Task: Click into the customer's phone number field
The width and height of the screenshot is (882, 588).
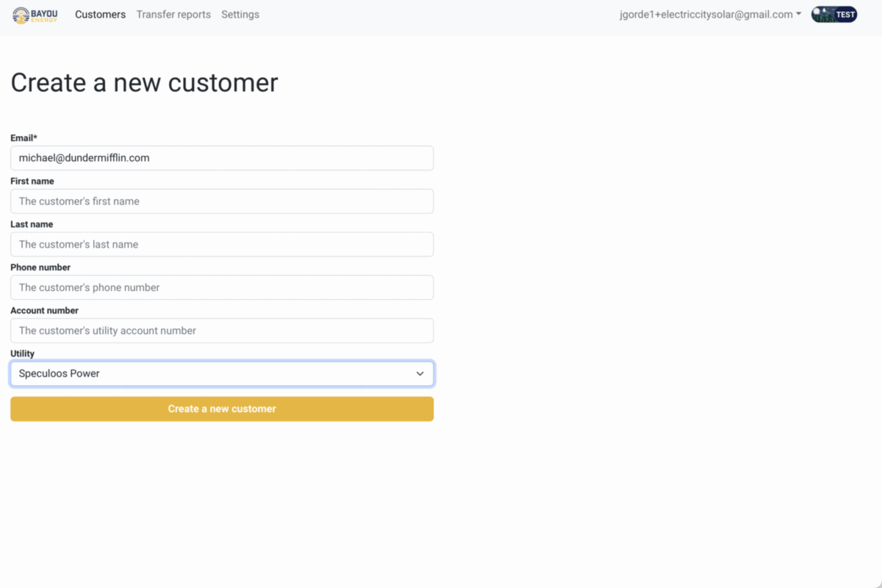Action: click(x=221, y=287)
